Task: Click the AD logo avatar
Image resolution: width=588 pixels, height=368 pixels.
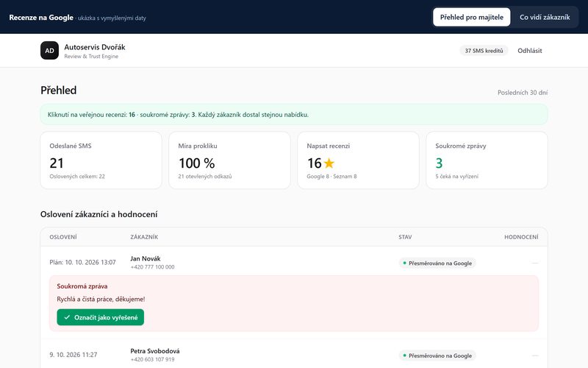Action: (49, 51)
